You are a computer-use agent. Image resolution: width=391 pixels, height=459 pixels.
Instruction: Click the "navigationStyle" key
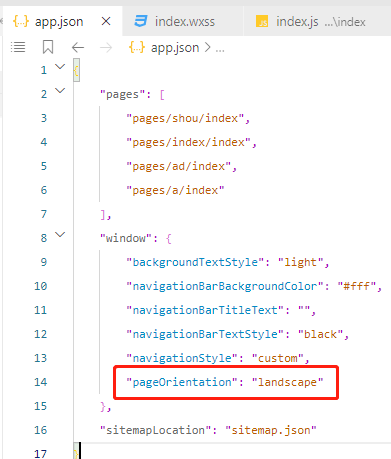[182, 358]
